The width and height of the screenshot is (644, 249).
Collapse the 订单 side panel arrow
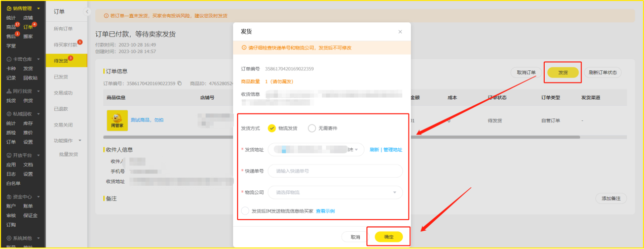coord(87,12)
